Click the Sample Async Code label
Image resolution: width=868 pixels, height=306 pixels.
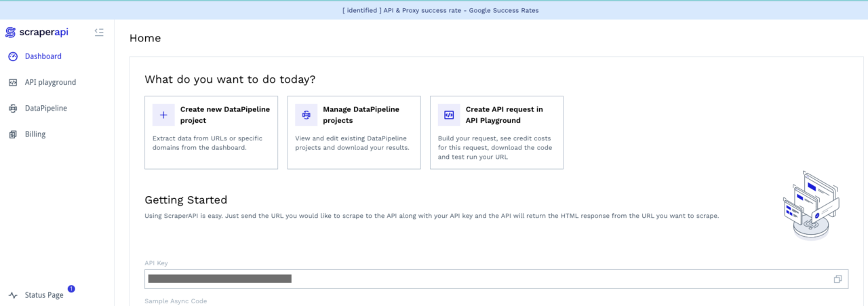(x=176, y=301)
